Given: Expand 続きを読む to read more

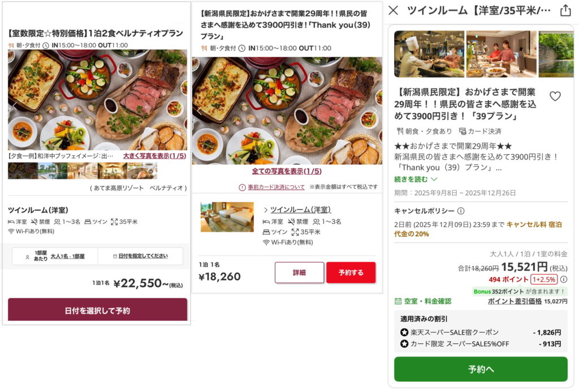Looking at the screenshot, I should click(416, 179).
